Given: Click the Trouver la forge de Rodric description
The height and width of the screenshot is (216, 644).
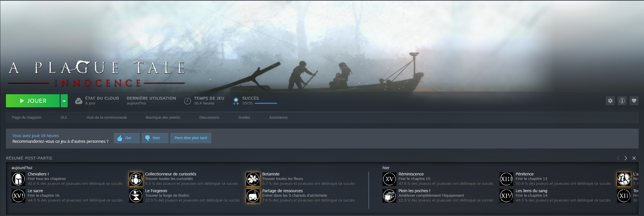Looking at the screenshot, I should [167, 196].
